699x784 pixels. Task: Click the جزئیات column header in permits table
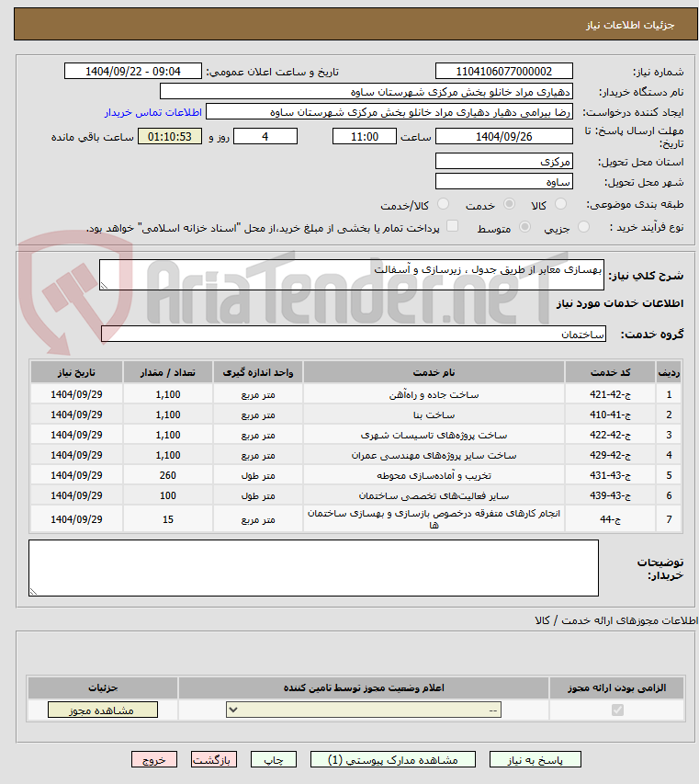(103, 688)
